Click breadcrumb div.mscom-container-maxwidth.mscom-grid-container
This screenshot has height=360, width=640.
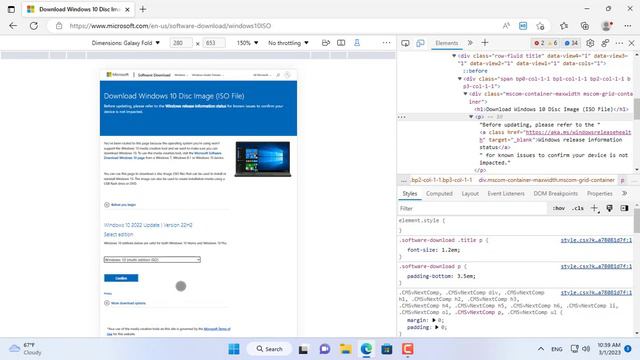coord(547,180)
